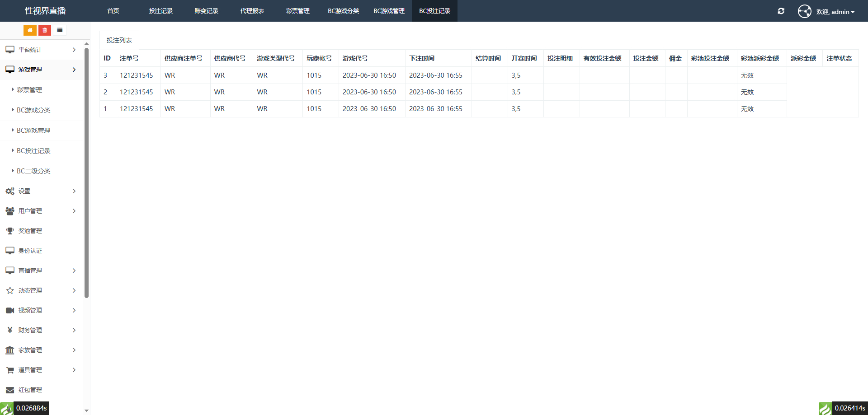
Task: Select the 投注列表 tab
Action: (x=119, y=40)
